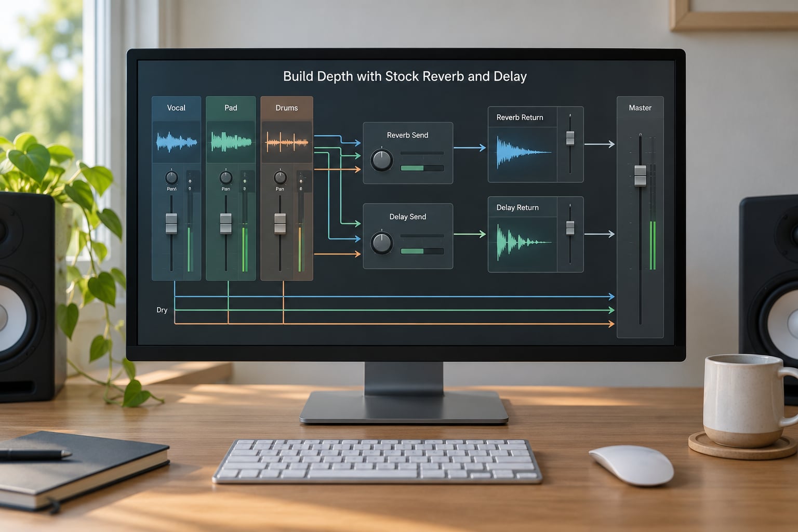Click the Vocal channel pan knob

(171, 178)
